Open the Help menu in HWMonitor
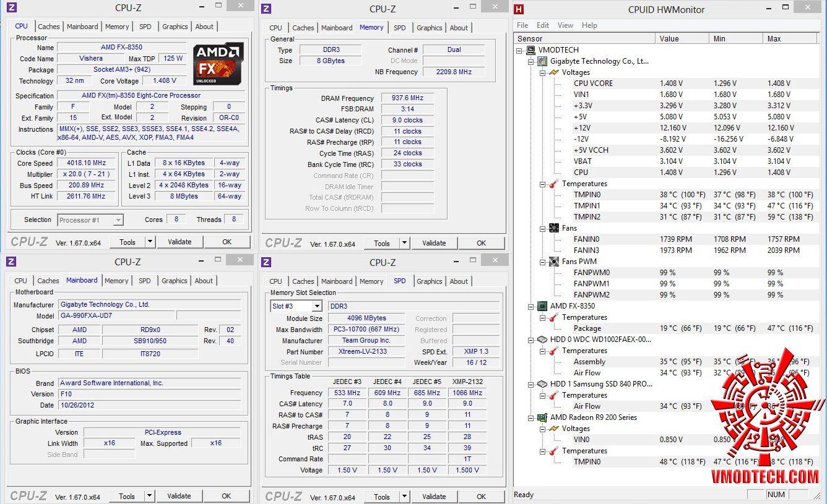This screenshot has width=827, height=504. tap(589, 25)
